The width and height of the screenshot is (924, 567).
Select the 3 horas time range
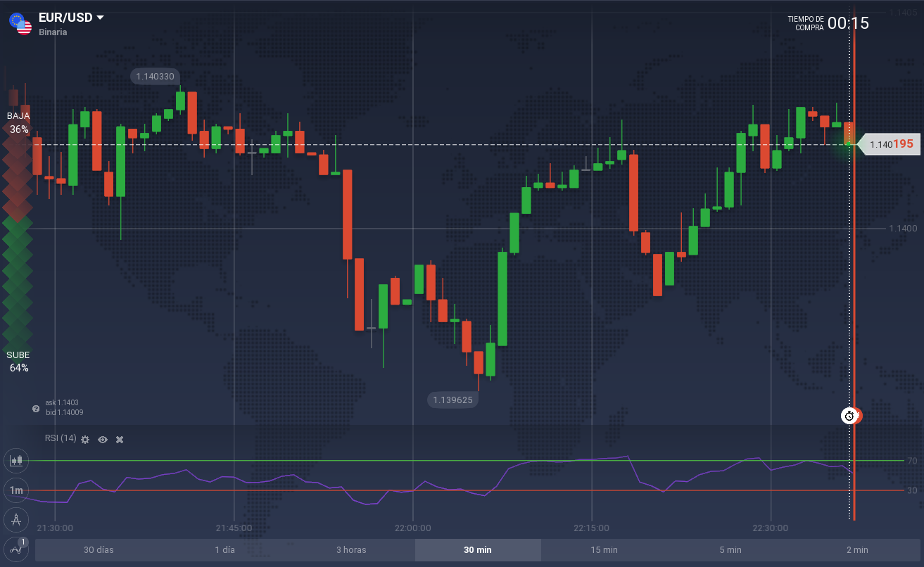point(351,550)
